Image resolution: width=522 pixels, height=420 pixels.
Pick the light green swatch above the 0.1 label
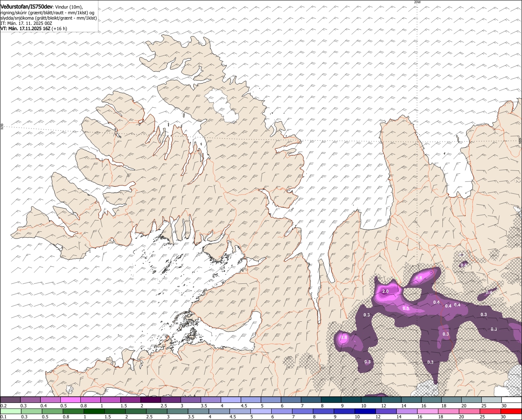11,411
